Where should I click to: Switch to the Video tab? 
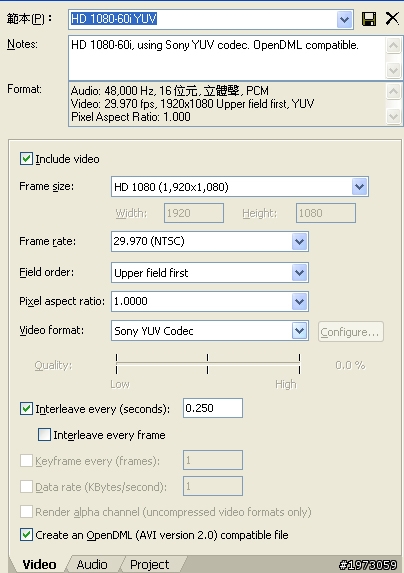click(x=39, y=564)
